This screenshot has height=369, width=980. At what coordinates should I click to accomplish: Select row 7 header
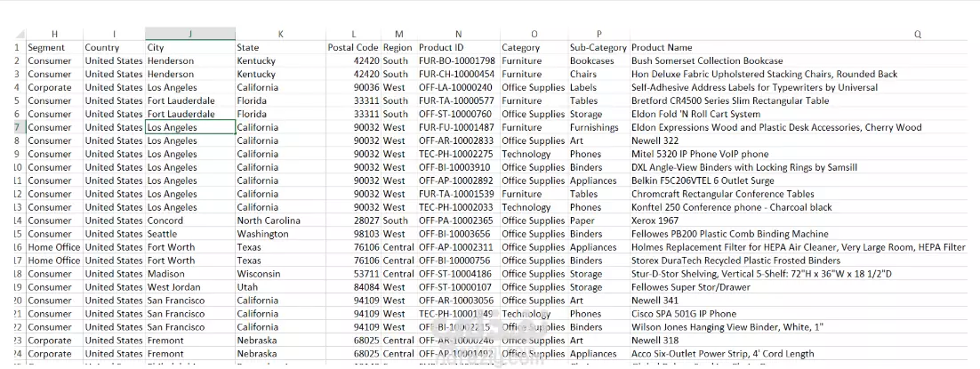18,127
